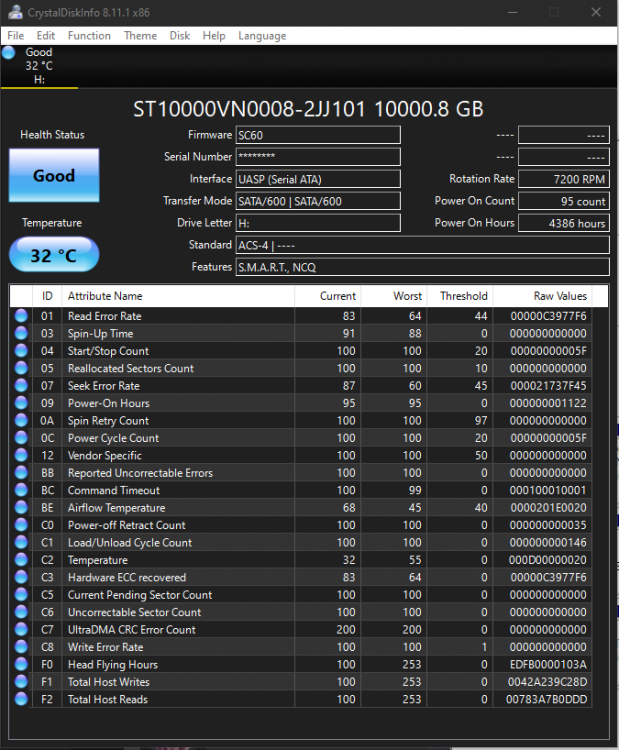Click the ID column header
The width and height of the screenshot is (619, 750).
[x=47, y=296]
